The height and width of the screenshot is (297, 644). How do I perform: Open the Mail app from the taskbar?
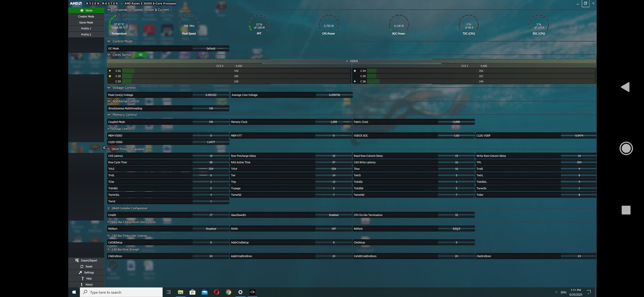coord(204,292)
